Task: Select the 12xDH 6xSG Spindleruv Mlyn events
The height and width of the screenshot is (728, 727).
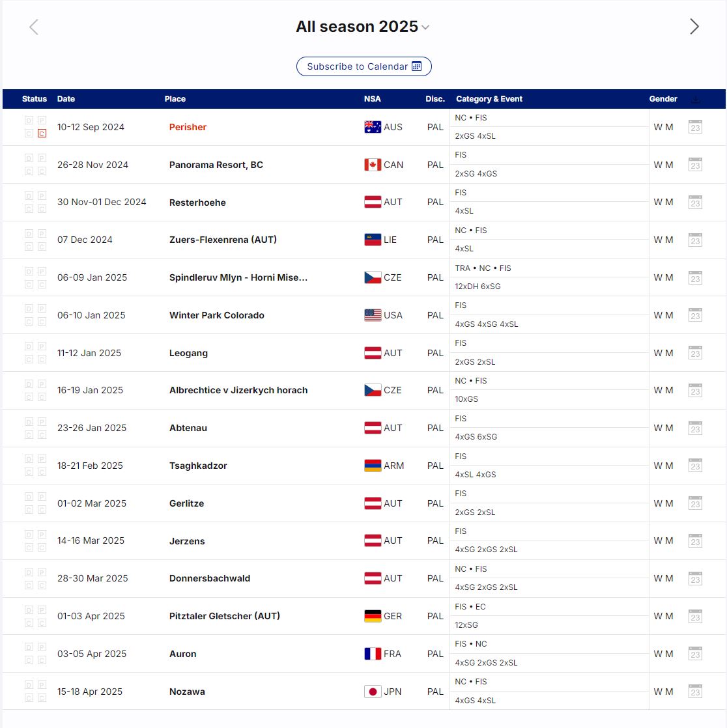Action: (478, 287)
